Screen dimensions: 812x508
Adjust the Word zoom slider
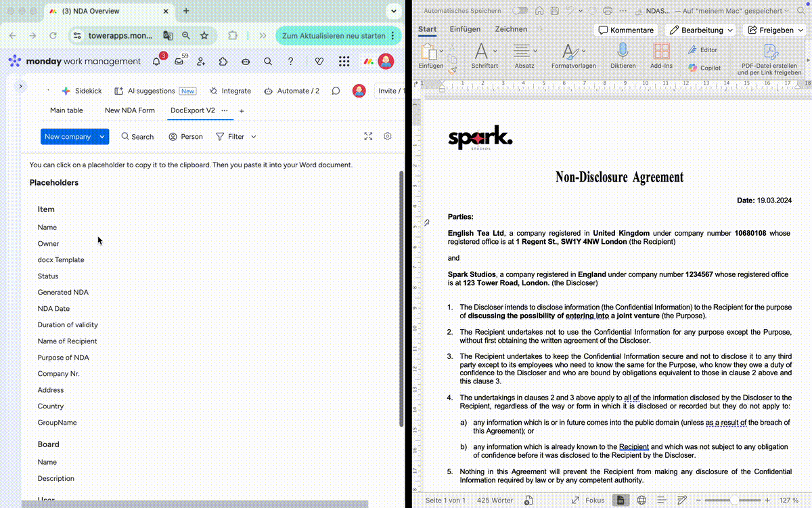pos(735,500)
